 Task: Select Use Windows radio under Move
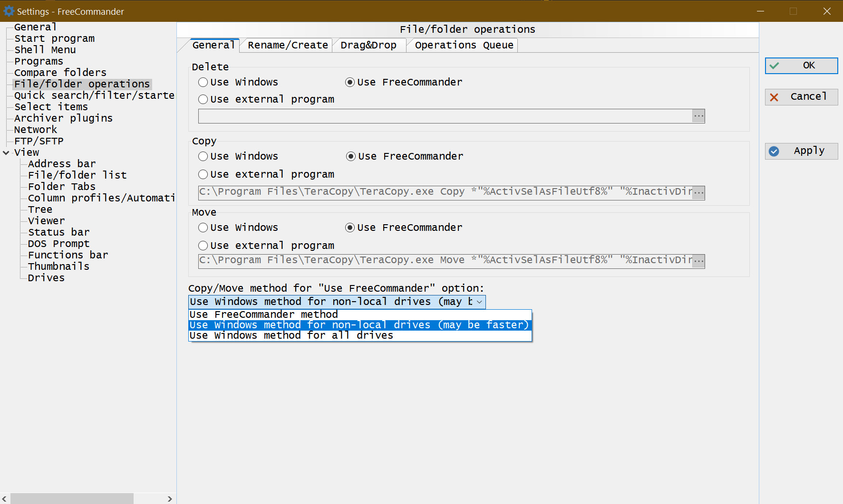pyautogui.click(x=203, y=228)
